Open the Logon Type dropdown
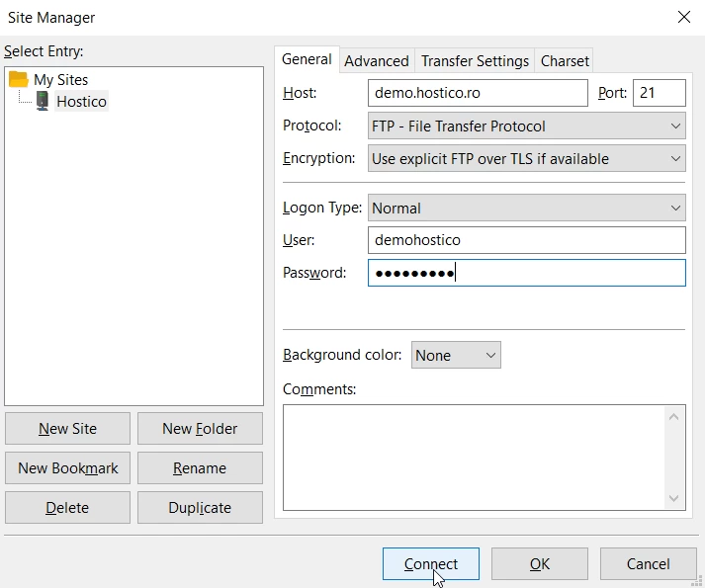 point(526,209)
